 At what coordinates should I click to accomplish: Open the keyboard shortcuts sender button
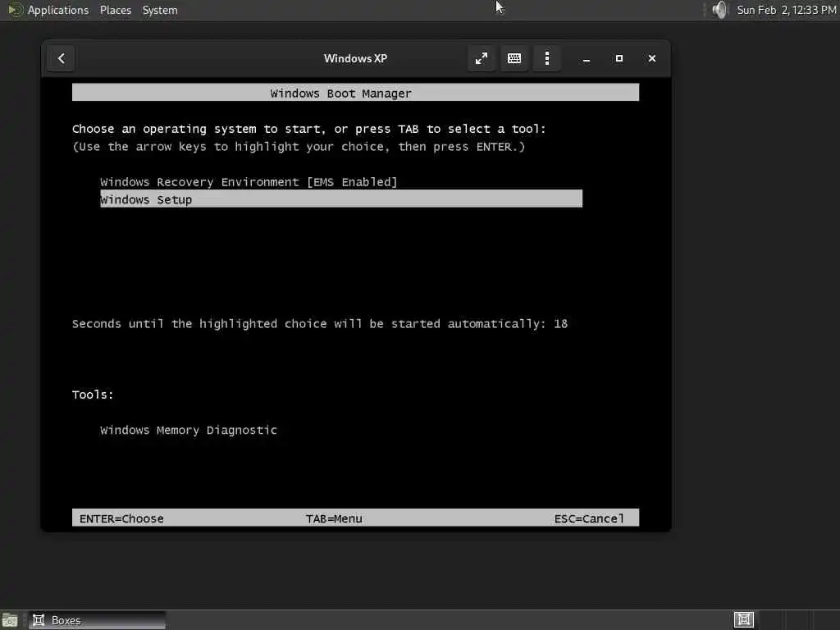click(514, 58)
